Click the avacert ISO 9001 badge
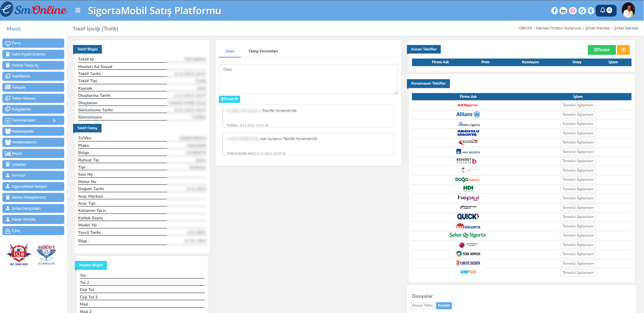644x313 pixels. pyautogui.click(x=46, y=254)
